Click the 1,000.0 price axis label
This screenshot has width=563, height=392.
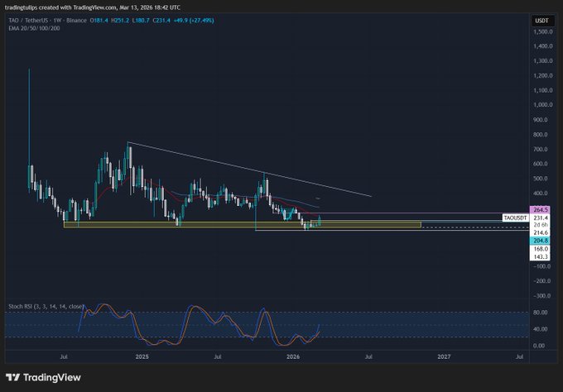542,105
